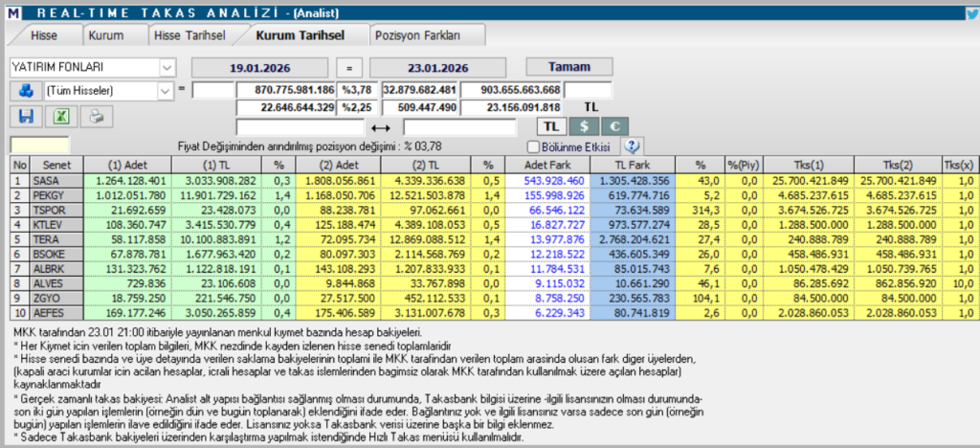Export the table to Excel
This screenshot has width=980, height=448.
click(61, 116)
